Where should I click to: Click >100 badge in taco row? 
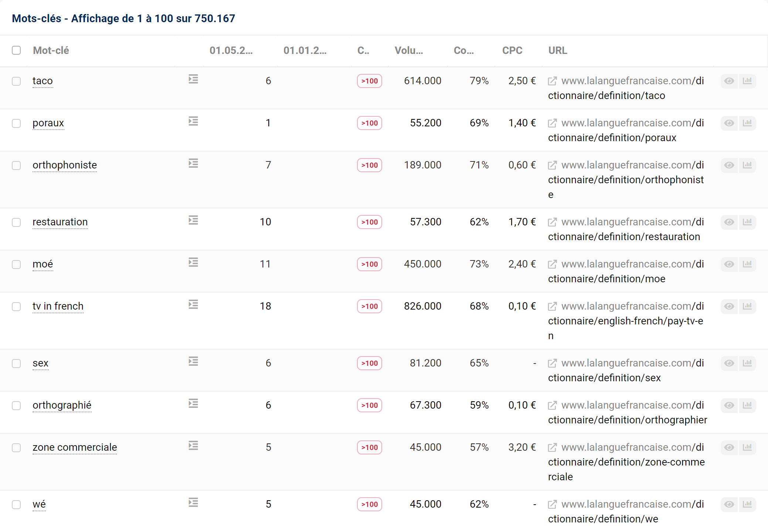[370, 81]
